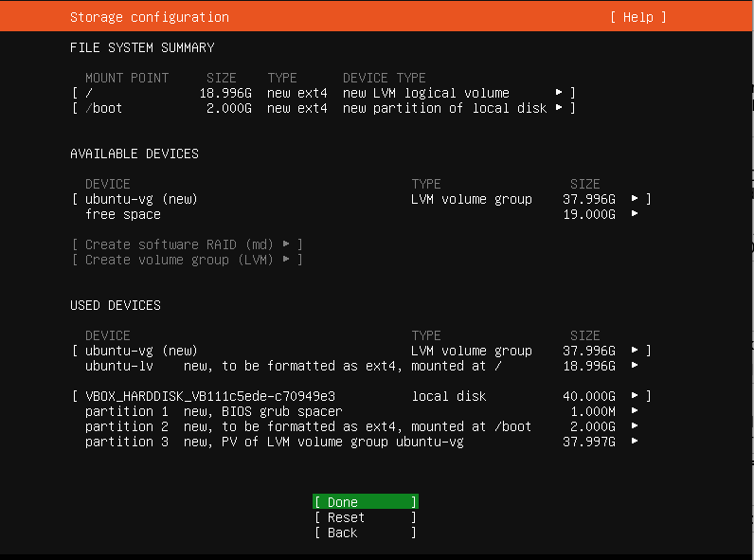
Task: Expand the root mount point row arrow
Action: (559, 93)
